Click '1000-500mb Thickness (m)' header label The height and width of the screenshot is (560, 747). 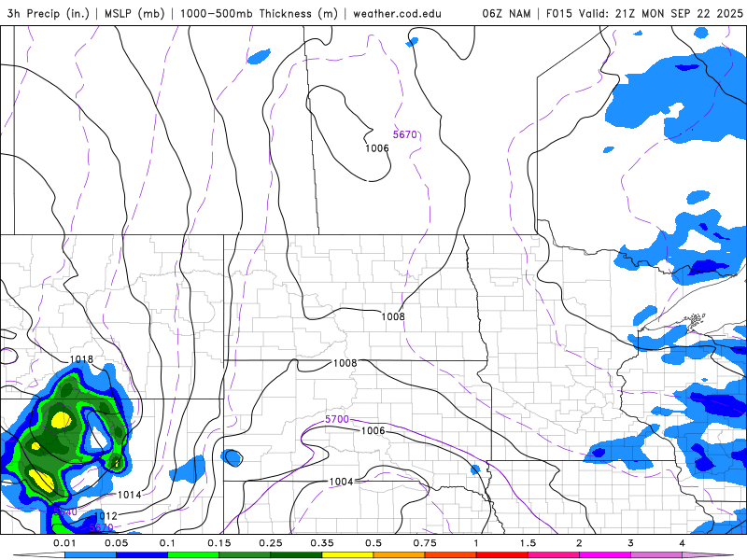point(259,13)
